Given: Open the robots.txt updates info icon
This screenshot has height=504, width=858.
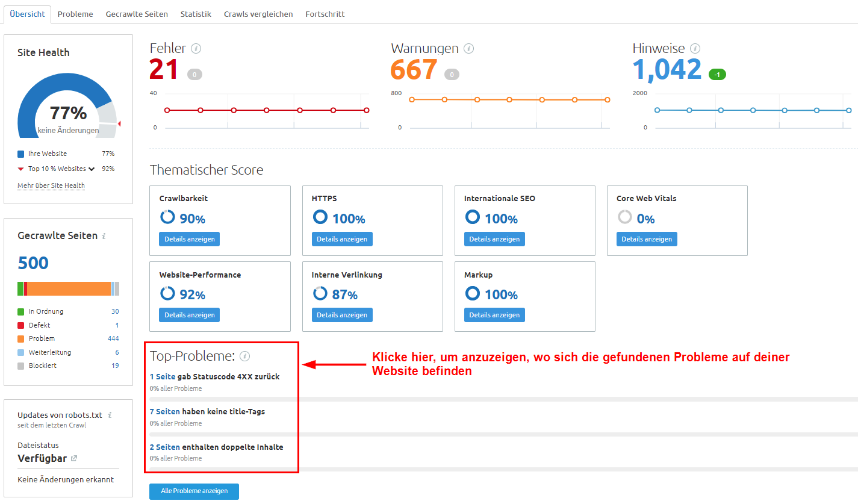Looking at the screenshot, I should (109, 415).
